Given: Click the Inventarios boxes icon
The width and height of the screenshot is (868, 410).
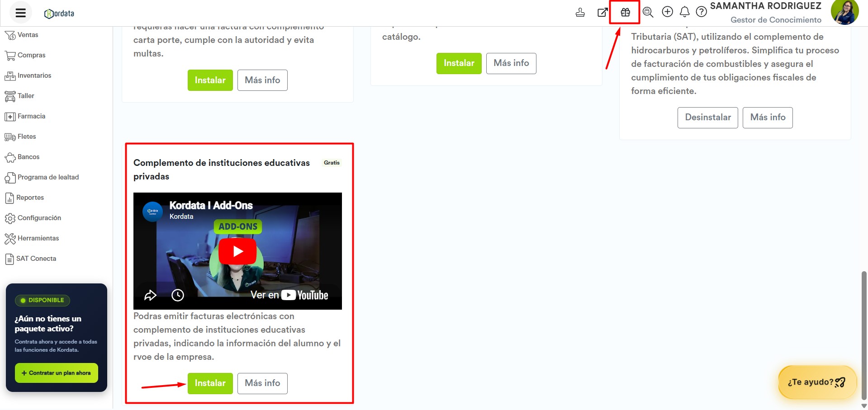Looking at the screenshot, I should click(10, 76).
